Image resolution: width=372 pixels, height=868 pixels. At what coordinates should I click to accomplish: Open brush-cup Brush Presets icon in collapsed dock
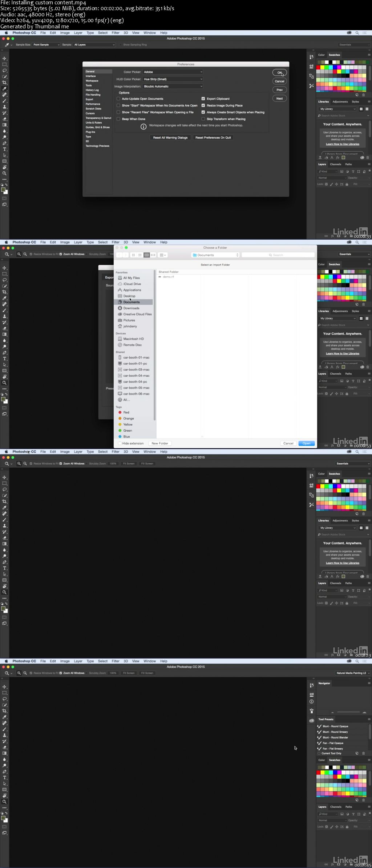[311, 711]
